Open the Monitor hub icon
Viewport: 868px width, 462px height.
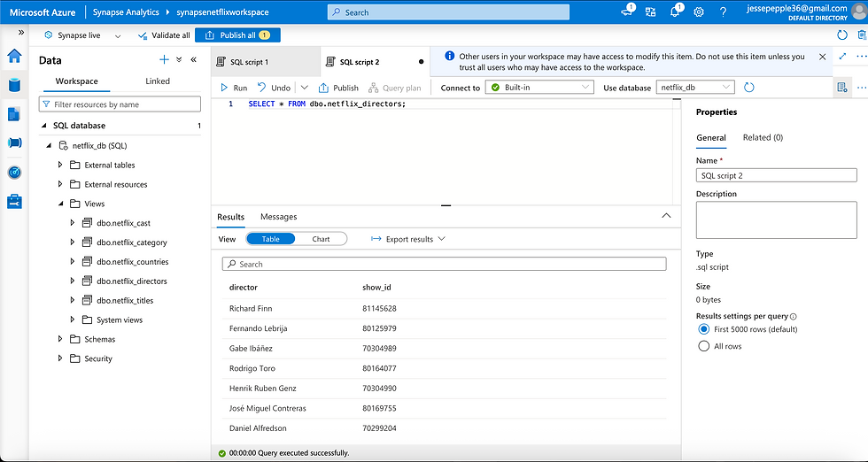point(14,172)
